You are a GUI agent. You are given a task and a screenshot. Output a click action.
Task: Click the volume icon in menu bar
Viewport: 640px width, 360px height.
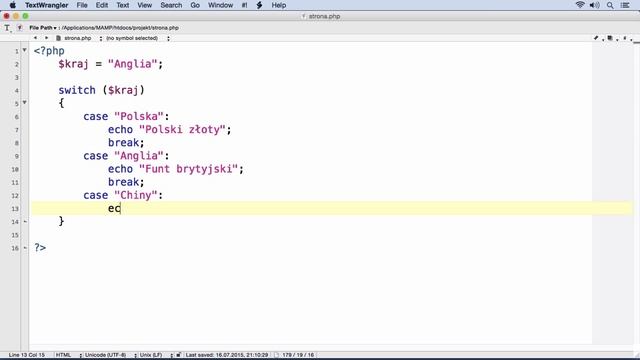[595, 5]
